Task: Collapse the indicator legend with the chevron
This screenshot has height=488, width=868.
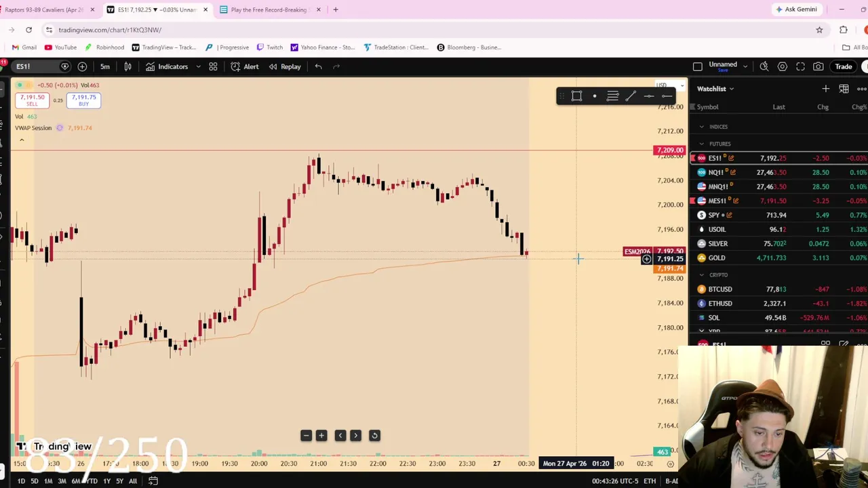Action: tap(22, 140)
